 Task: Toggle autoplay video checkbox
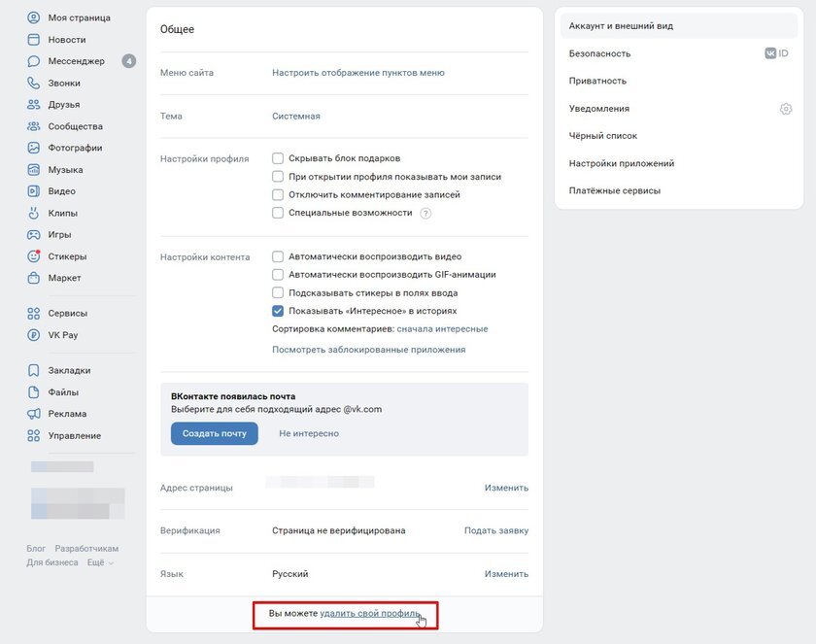coord(278,256)
